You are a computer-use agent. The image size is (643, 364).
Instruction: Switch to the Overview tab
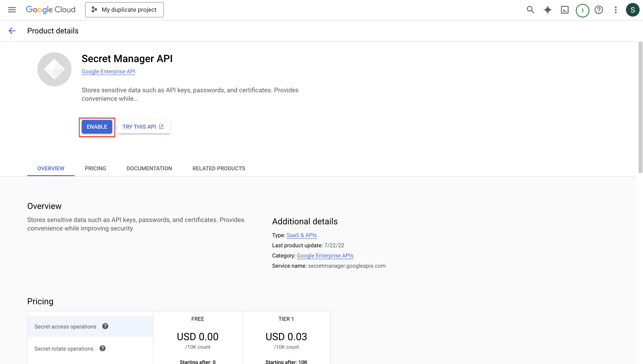coord(51,169)
